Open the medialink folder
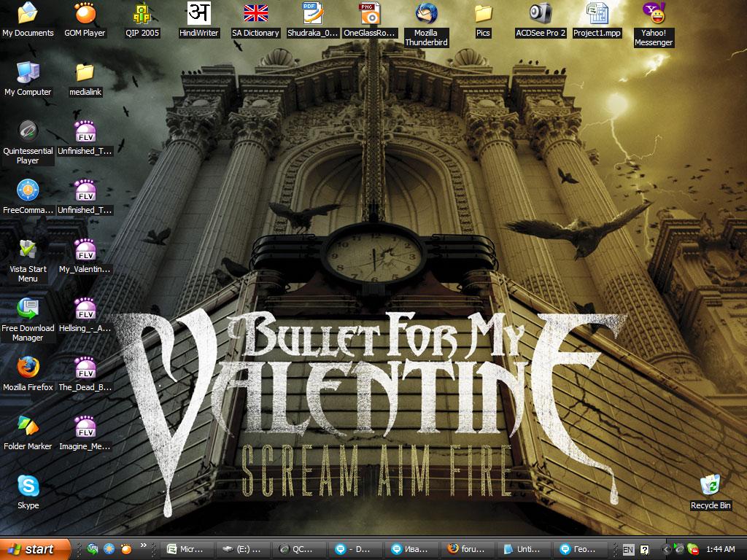 coord(85,73)
